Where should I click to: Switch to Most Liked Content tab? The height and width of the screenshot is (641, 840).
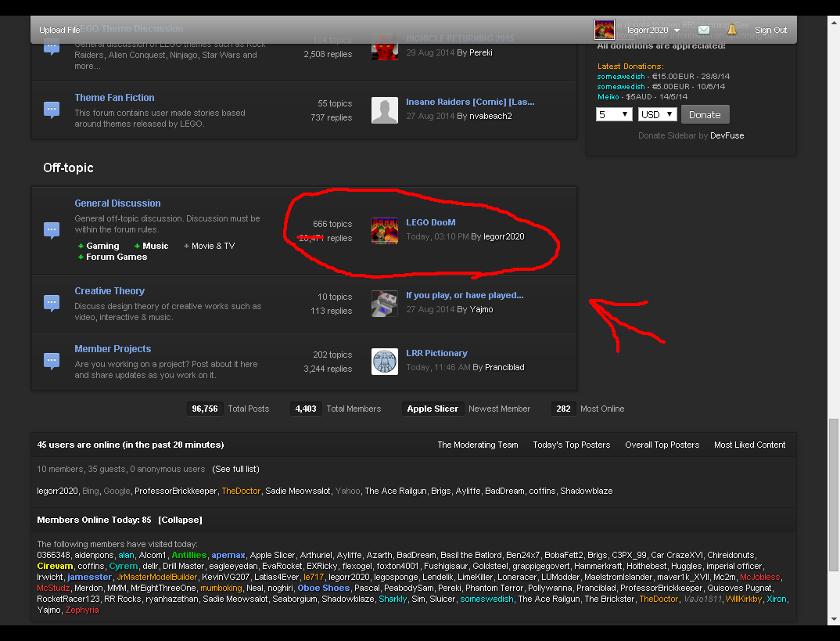[x=749, y=445]
